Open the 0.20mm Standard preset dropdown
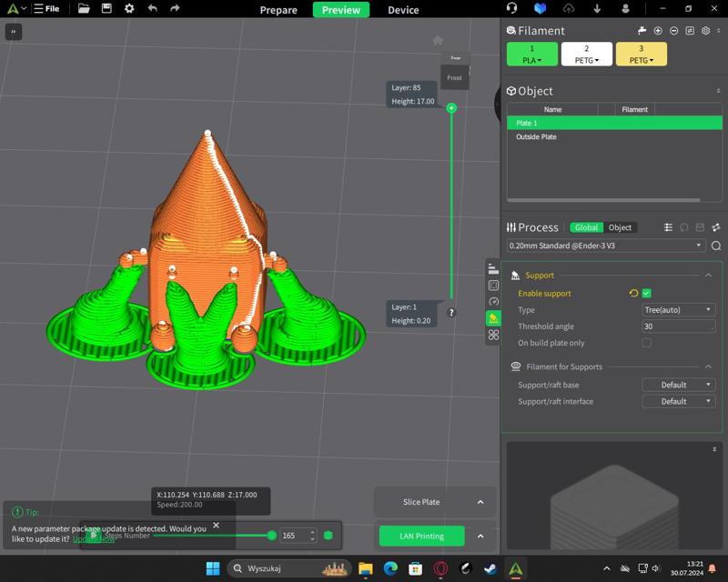The width and height of the screenshot is (728, 582). [x=607, y=246]
